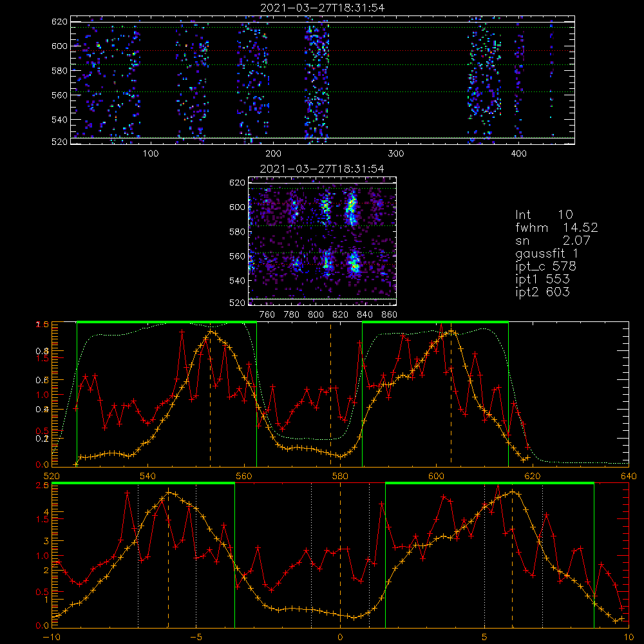The width and height of the screenshot is (644, 644).
Task: Select the 'fwhm 14.52' readout
Action: click(556, 227)
